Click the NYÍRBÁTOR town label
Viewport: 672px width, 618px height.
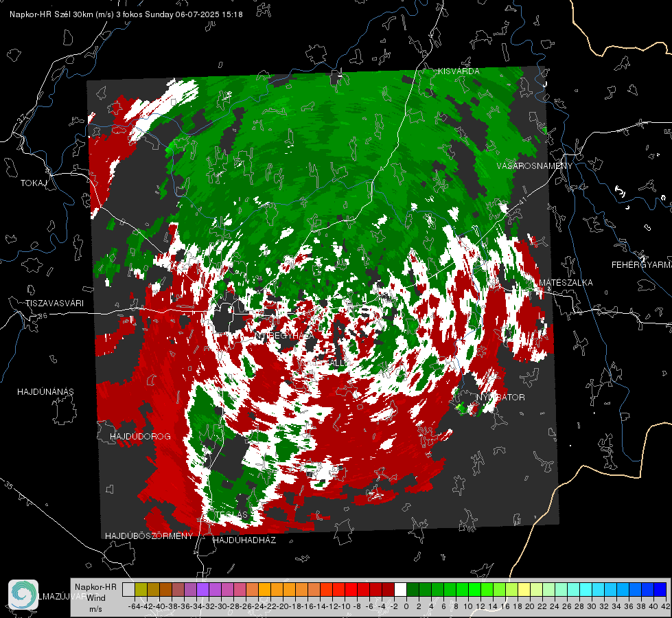[x=500, y=398]
